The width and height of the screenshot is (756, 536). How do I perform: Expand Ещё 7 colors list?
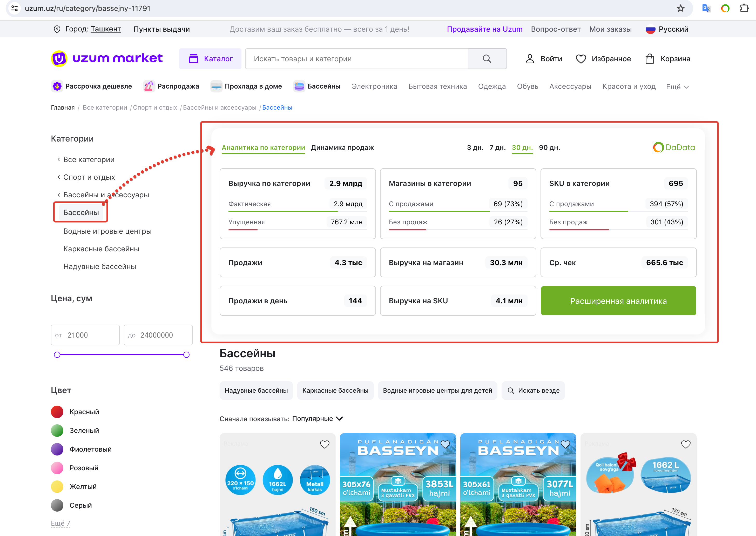60,523
